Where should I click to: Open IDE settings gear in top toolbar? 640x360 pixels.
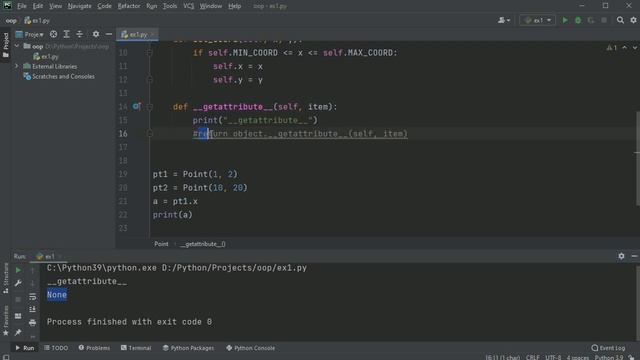(633, 20)
